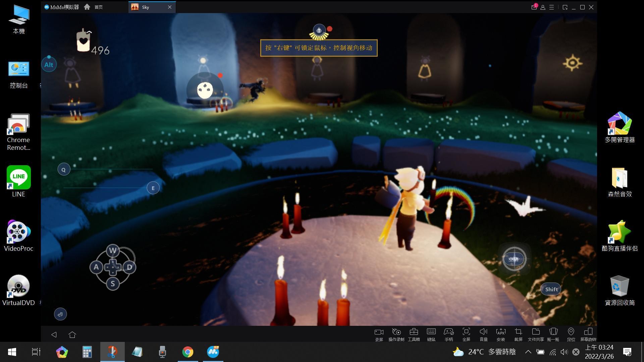Viewport: 644px width, 362px height.
Task: Open the Windows notification center
Action: coord(627,352)
